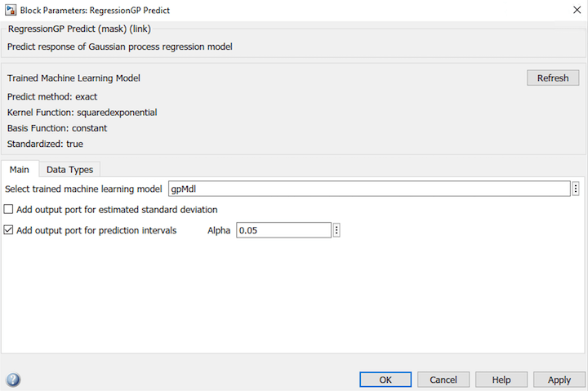
Task: Click 'RegressionGP Predict (mask) (link)' group title
Action: pos(79,29)
